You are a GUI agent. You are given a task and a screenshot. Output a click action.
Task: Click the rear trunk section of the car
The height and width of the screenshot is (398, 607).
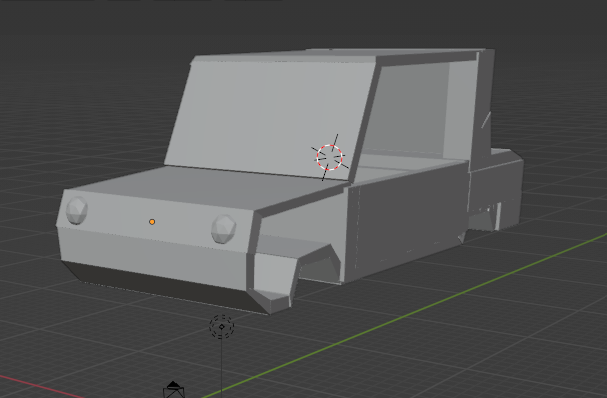coord(497,190)
